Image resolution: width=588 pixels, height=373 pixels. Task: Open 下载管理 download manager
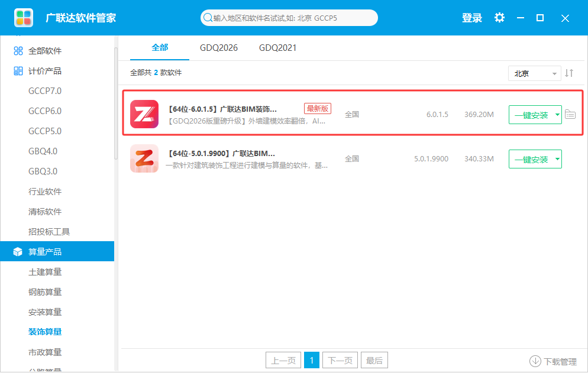click(553, 361)
